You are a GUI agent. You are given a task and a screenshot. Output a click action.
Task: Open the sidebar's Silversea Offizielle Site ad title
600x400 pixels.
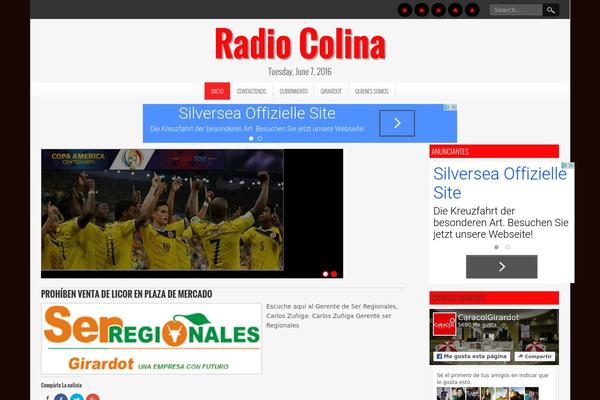pyautogui.click(x=500, y=183)
